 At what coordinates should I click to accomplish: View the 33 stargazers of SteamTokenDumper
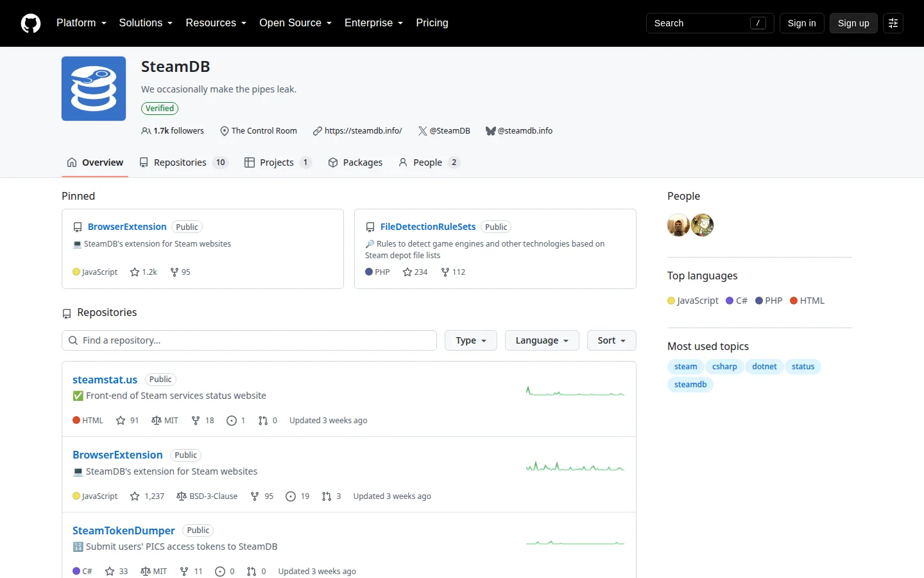pos(117,572)
